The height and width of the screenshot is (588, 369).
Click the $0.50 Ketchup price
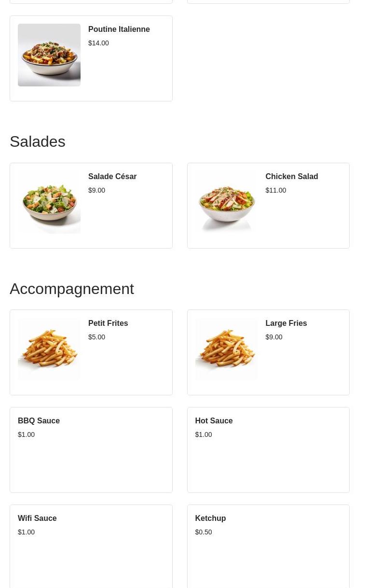[x=203, y=532]
